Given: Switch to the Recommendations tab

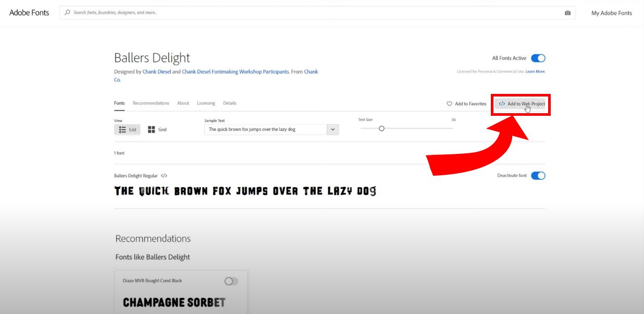Looking at the screenshot, I should 151,103.
